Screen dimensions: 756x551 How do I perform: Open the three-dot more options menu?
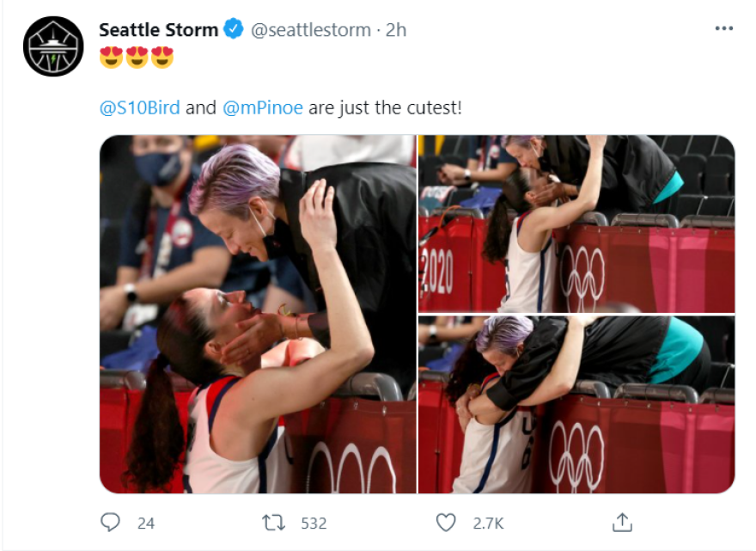tap(723, 28)
